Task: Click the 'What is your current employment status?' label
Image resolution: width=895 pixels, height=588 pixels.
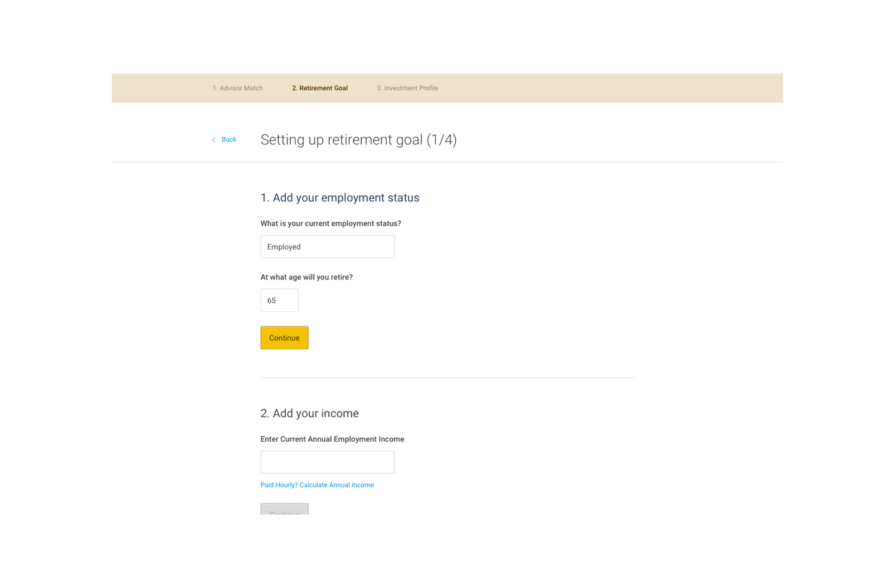Action: 331,224
